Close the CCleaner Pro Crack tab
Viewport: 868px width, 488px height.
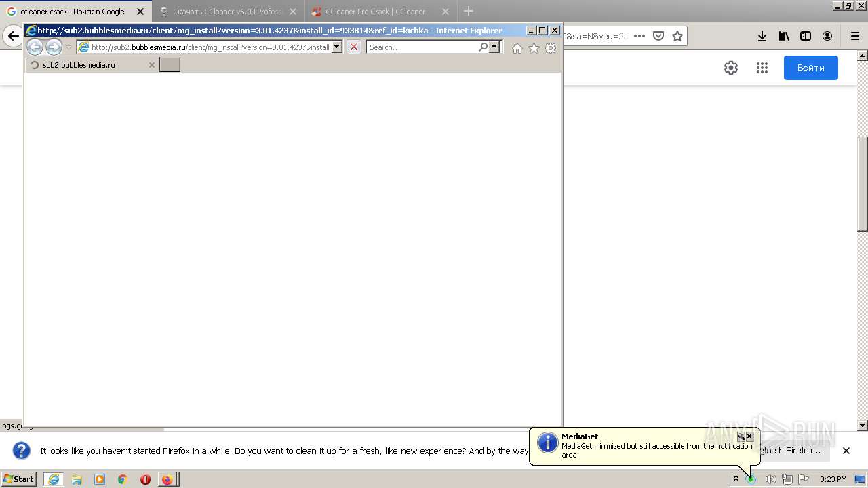(x=446, y=12)
